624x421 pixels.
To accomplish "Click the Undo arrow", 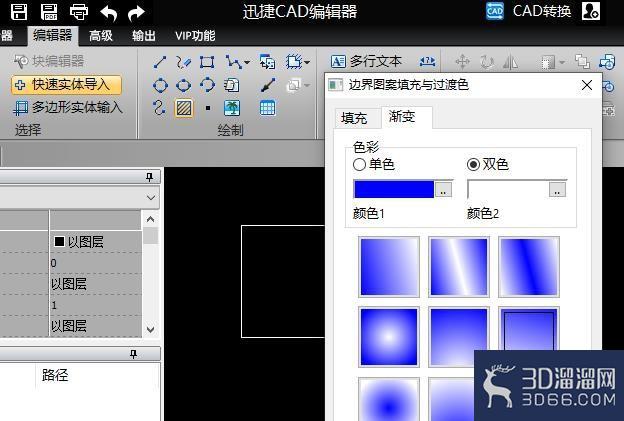I will pos(108,13).
